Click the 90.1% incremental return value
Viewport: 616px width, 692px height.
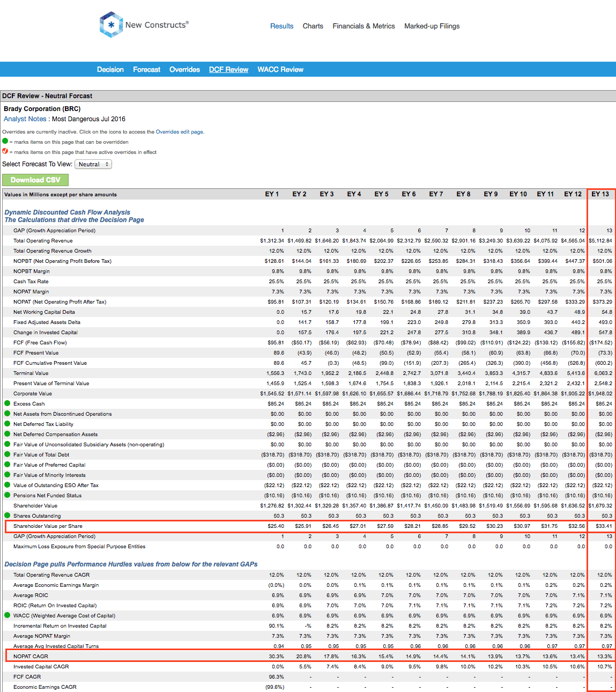click(x=277, y=626)
